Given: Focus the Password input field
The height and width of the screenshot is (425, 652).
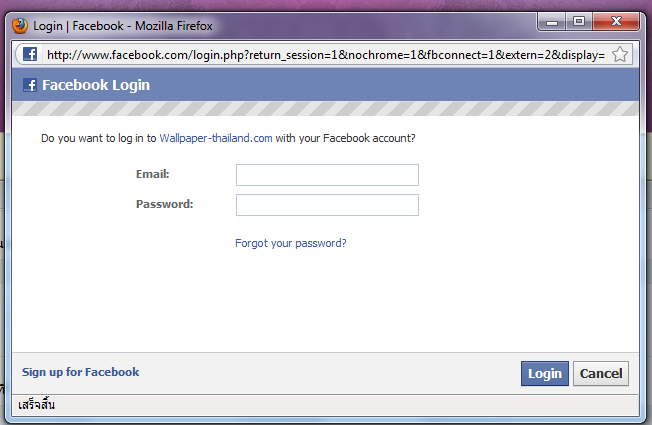Looking at the screenshot, I should click(x=327, y=205).
